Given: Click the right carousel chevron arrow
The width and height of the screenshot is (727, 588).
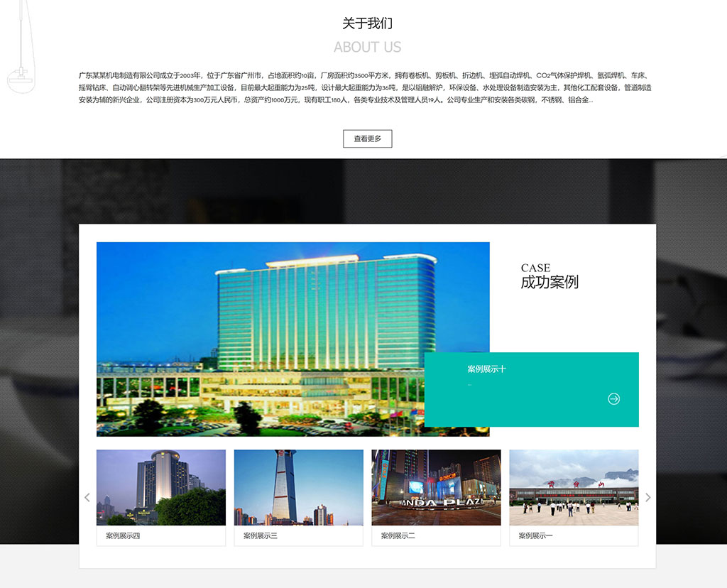Looking at the screenshot, I should (x=648, y=497).
